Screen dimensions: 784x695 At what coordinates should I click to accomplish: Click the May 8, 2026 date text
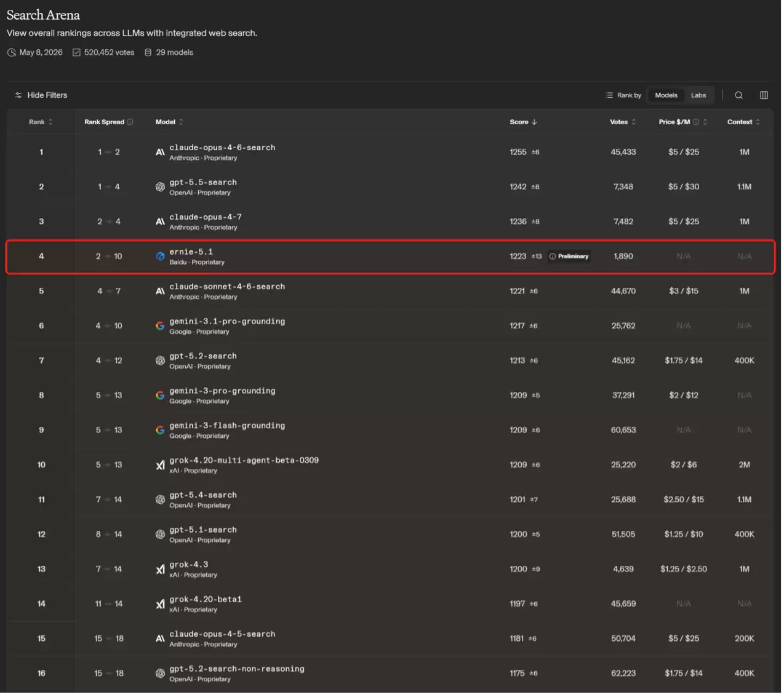41,53
